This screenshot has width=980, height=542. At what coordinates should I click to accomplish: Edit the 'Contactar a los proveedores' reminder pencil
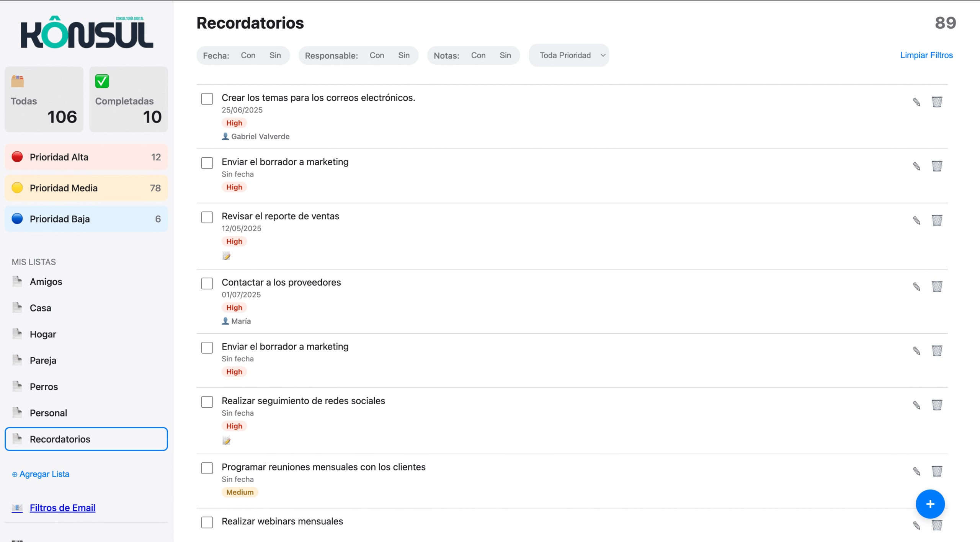(916, 286)
